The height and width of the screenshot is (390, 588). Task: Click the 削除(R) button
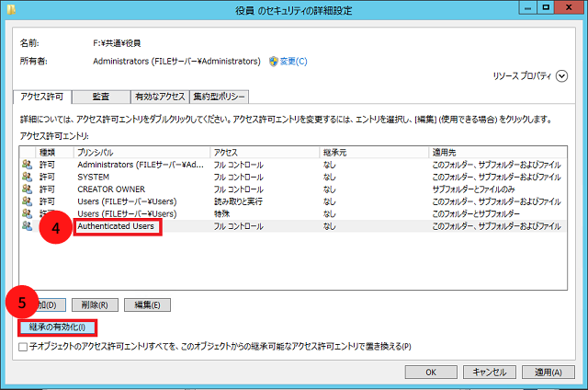tap(95, 304)
